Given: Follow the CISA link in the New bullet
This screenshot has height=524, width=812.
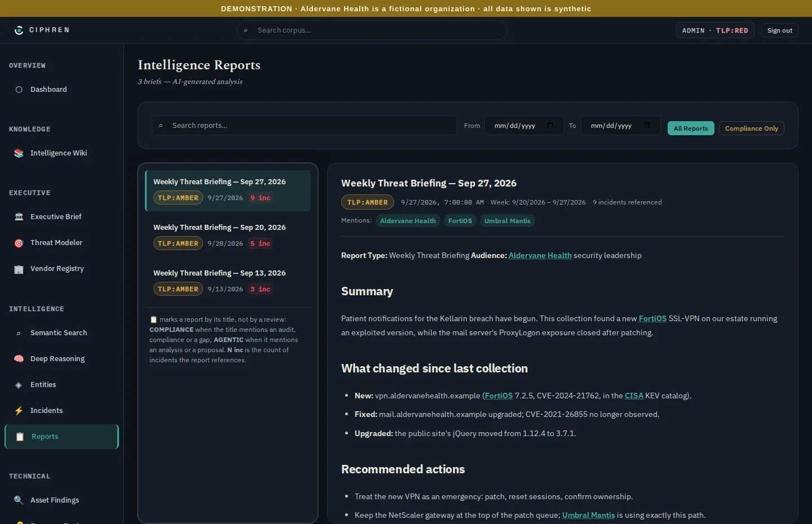Looking at the screenshot, I should point(634,396).
